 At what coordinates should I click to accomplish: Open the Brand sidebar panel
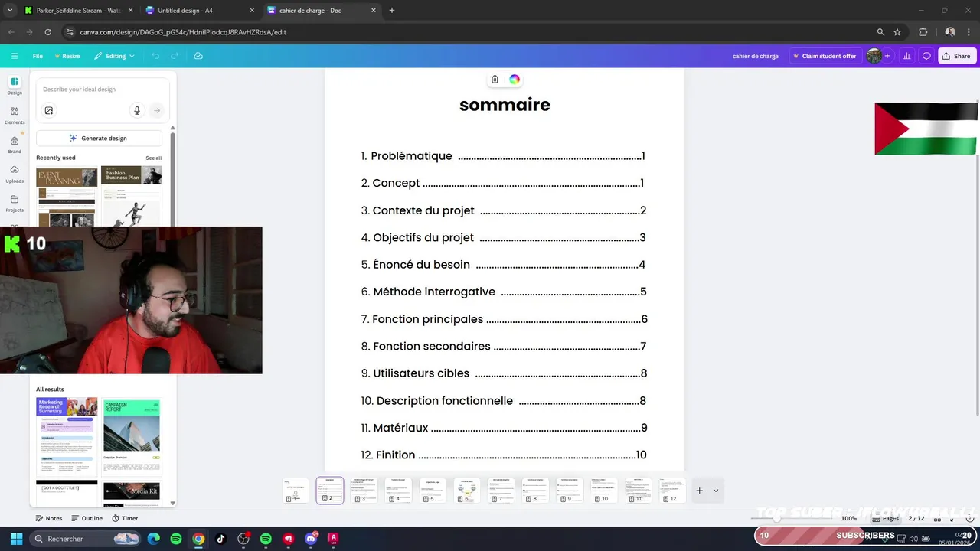point(15,145)
